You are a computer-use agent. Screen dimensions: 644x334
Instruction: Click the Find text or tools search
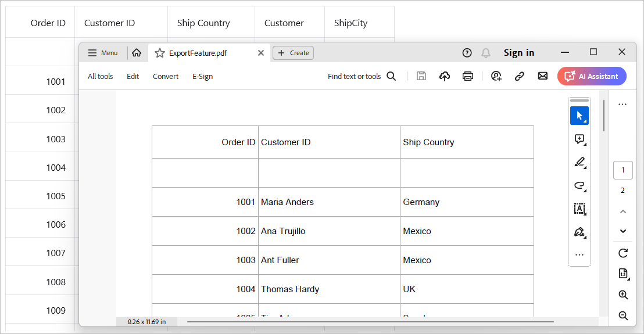[362, 76]
